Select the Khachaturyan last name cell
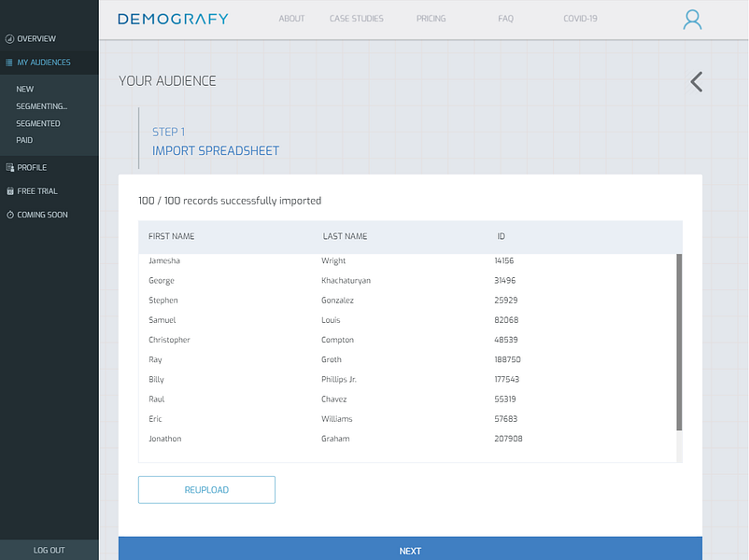 (x=346, y=281)
